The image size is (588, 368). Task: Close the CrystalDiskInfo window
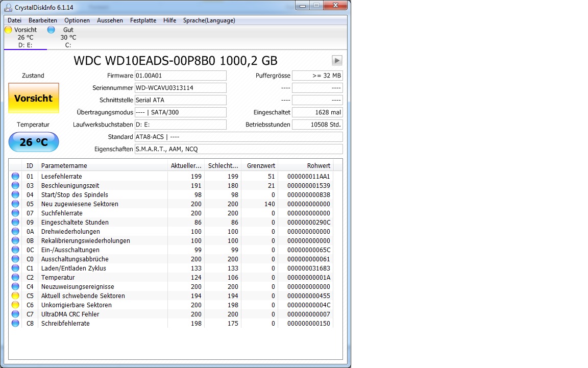point(335,6)
